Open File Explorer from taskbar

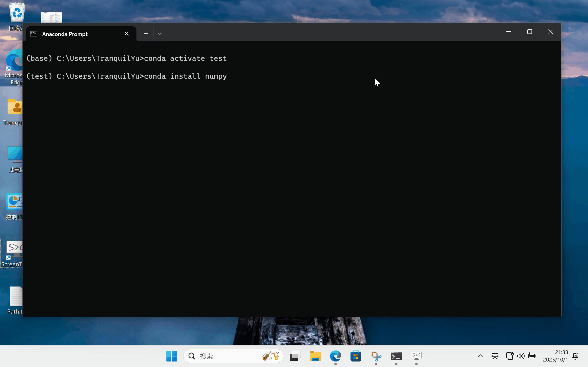click(315, 356)
